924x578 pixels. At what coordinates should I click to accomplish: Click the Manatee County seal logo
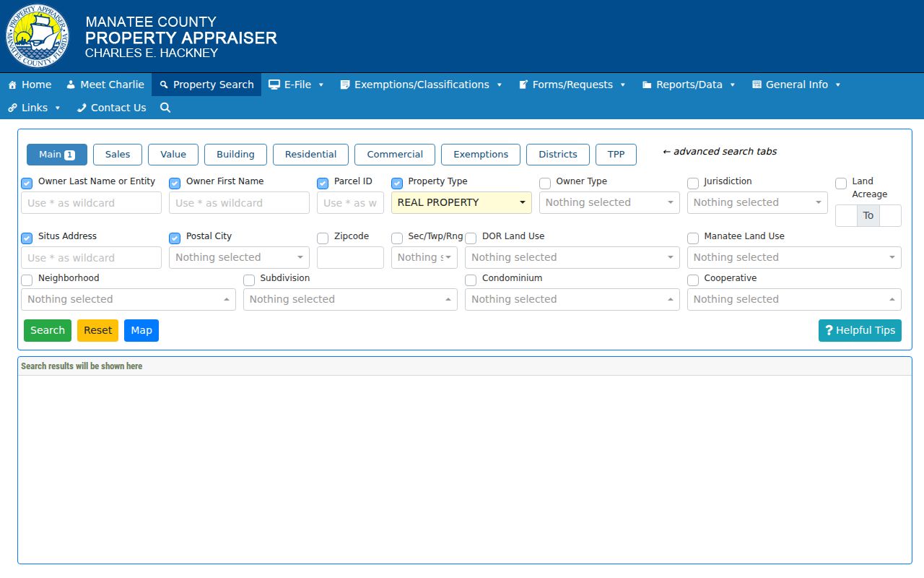click(38, 36)
